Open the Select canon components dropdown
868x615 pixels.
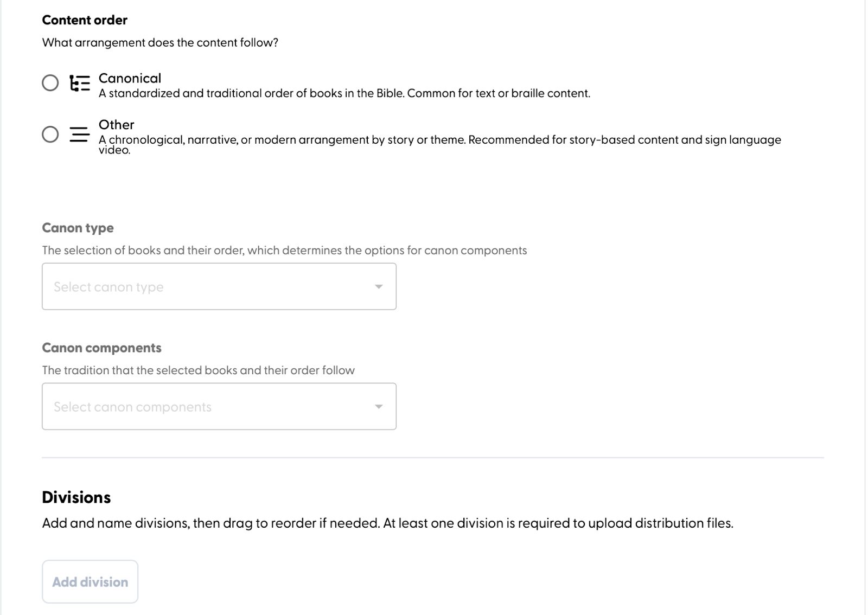tap(219, 406)
